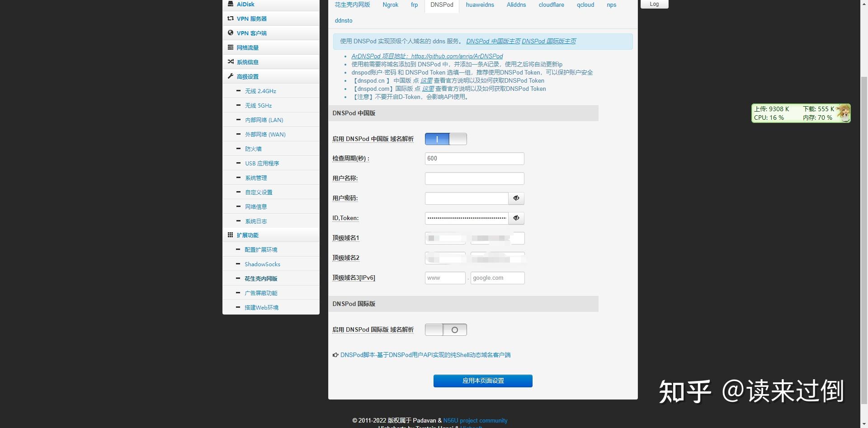Click the VPN 客户端 globe icon
The width and height of the screenshot is (868, 428).
[x=231, y=33]
